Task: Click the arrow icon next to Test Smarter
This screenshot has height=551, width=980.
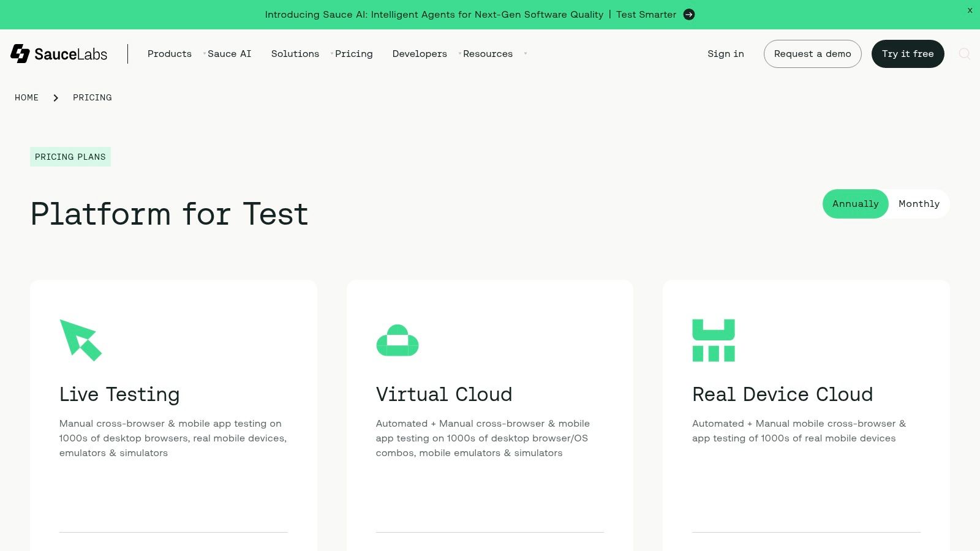Action: (688, 14)
